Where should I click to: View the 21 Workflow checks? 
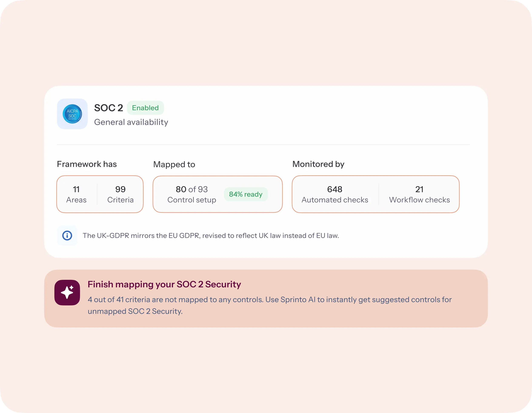419,194
